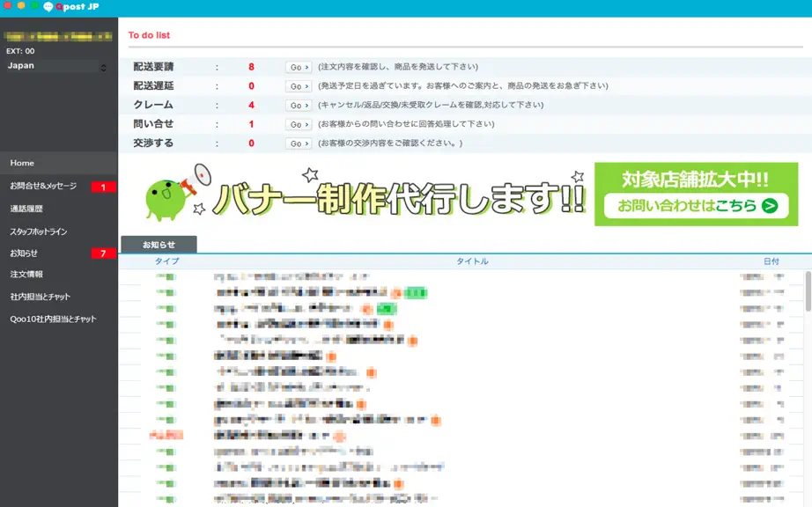Open the Japan country dropdown
Screen dimensions: 812x507
point(57,66)
